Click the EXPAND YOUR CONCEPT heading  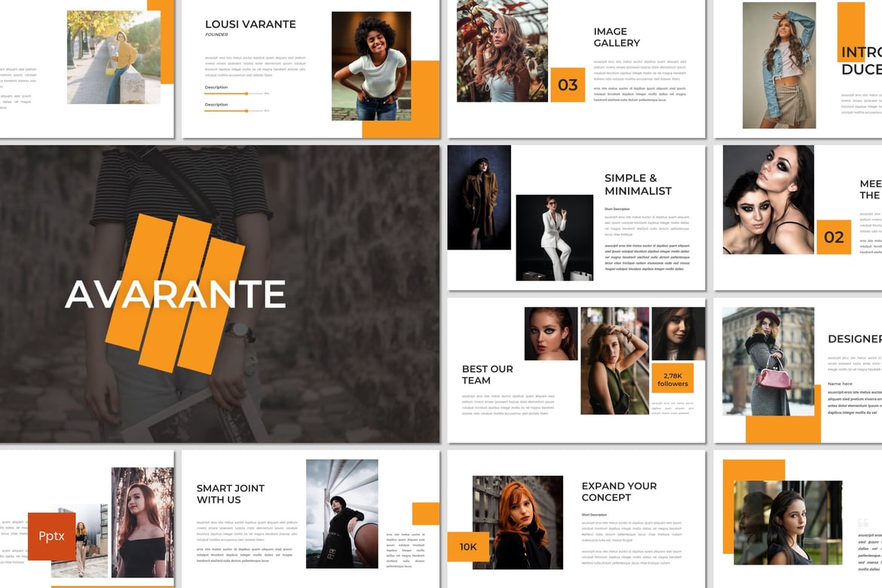point(619,492)
